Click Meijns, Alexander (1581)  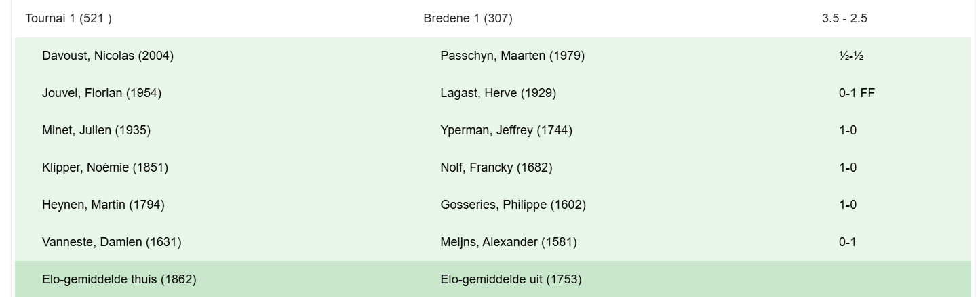[508, 242]
